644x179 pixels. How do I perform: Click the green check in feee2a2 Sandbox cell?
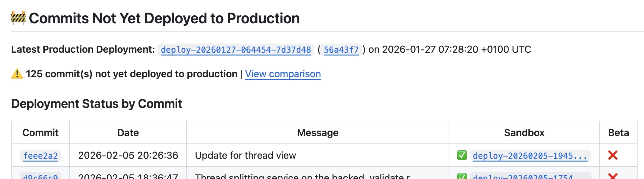462,155
